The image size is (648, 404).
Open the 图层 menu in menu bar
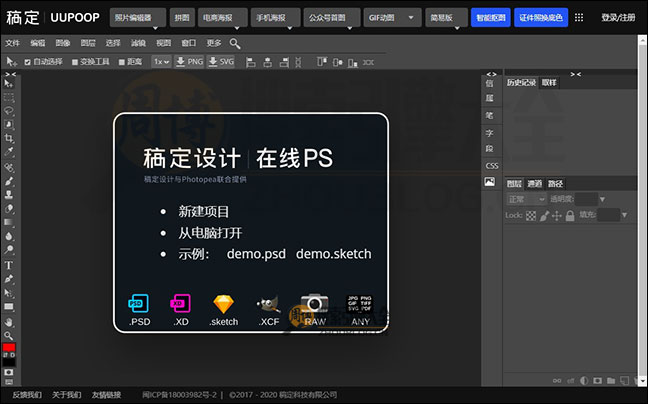88,43
